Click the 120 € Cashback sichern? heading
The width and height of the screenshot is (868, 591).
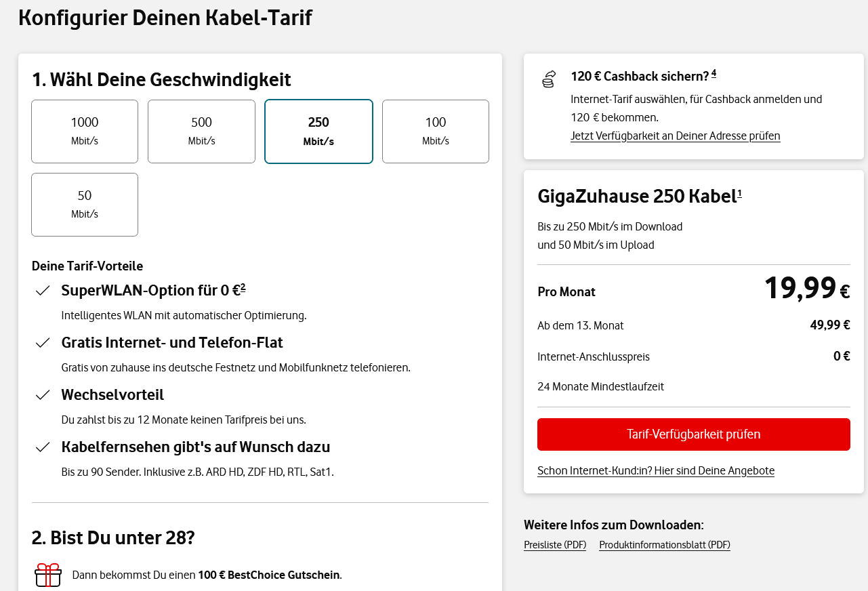point(640,76)
